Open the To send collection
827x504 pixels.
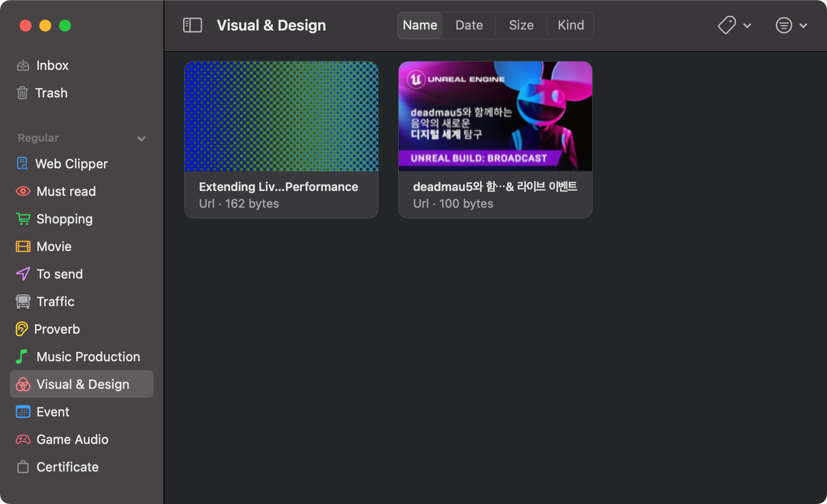click(x=82, y=274)
